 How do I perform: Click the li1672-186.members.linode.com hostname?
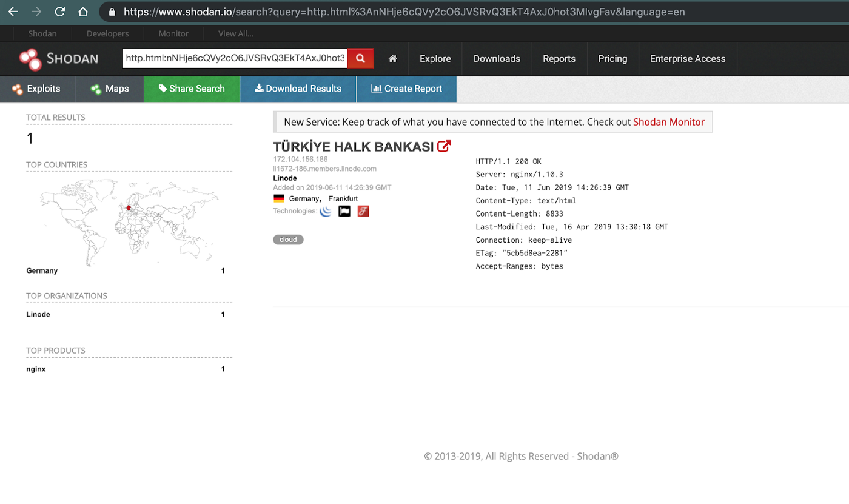tap(324, 169)
